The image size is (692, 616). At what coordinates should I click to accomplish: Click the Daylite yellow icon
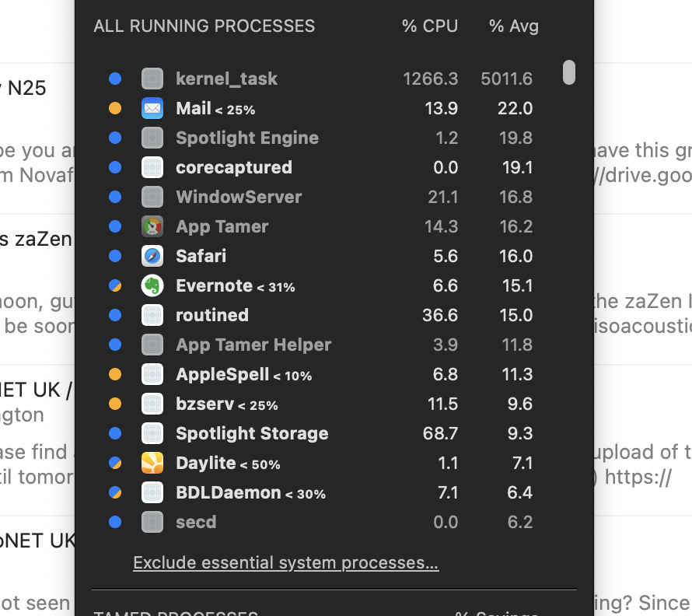pos(152,463)
